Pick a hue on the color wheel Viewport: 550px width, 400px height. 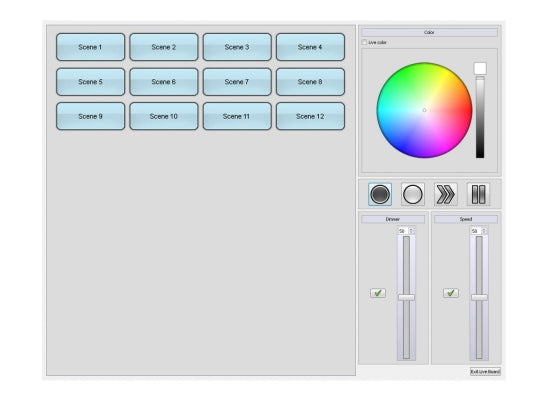pos(424,110)
